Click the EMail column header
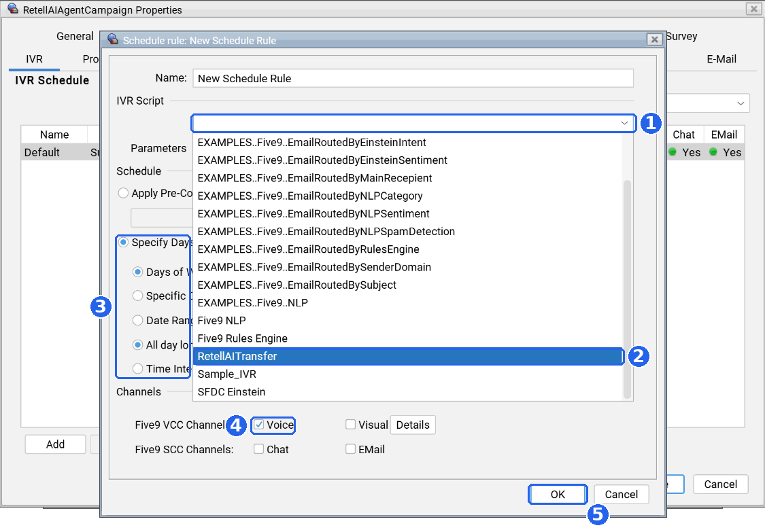The width and height of the screenshot is (765, 532). [x=724, y=135]
